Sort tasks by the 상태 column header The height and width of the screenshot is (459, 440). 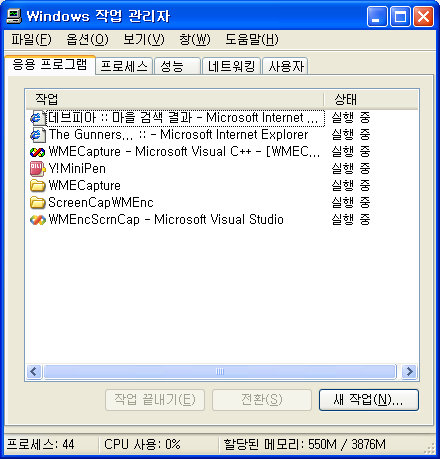click(371, 99)
